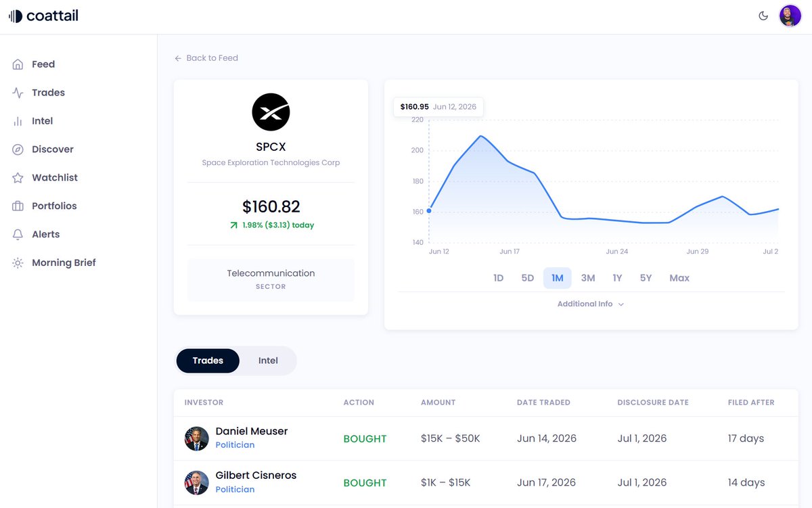Click Politician label under Daniel Meuser
812x508 pixels.
coord(235,445)
